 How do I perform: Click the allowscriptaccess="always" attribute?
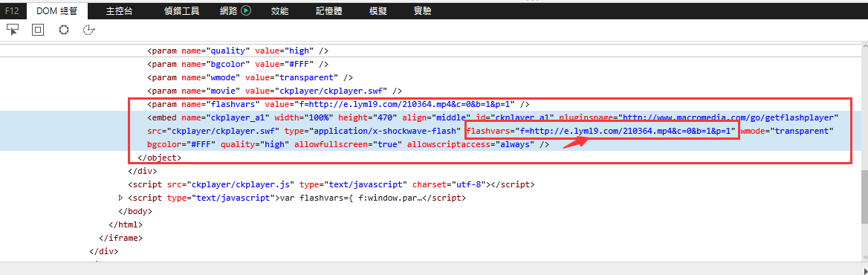470,144
